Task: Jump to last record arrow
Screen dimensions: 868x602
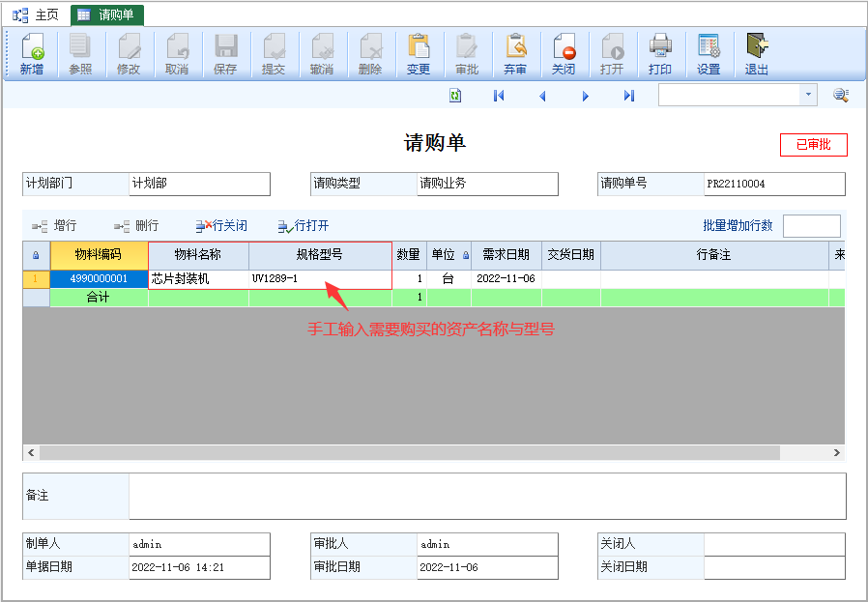Action: click(629, 96)
